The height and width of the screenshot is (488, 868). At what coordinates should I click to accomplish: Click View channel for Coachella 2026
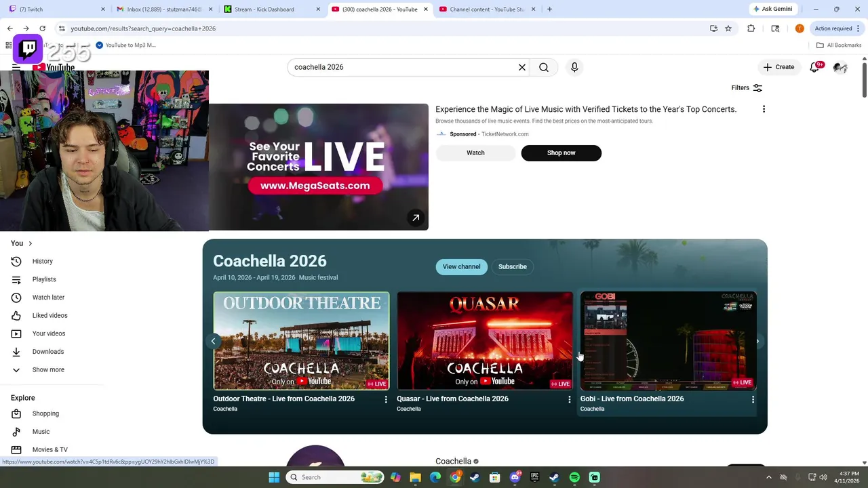coord(461,267)
